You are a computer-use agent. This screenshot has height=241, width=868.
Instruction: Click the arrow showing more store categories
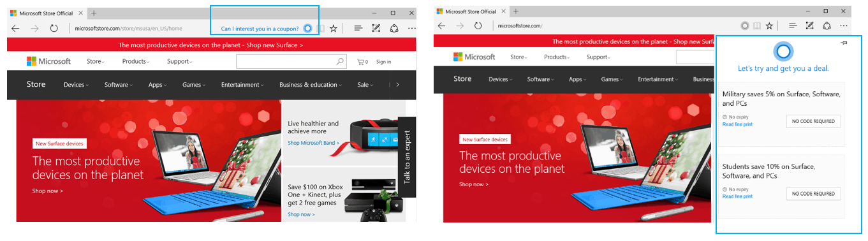398,85
